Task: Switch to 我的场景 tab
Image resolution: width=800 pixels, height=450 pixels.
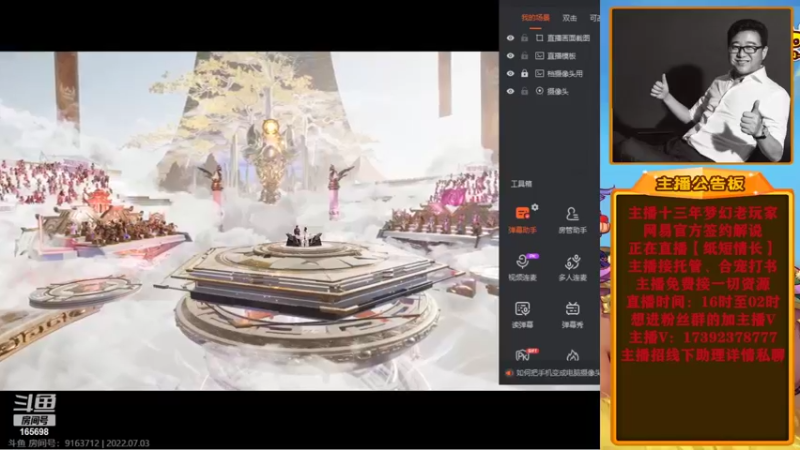Action: (535, 18)
